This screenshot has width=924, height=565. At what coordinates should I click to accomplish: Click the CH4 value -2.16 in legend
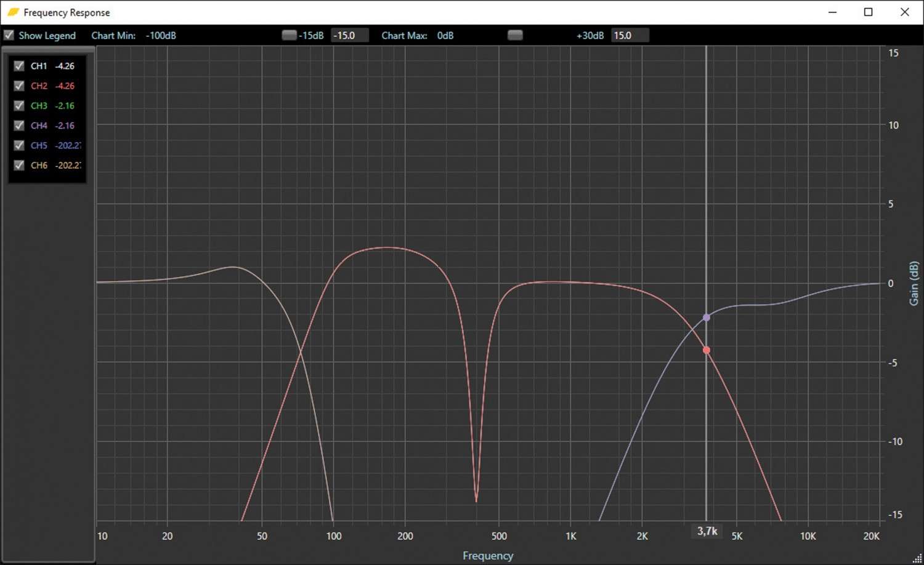click(65, 126)
